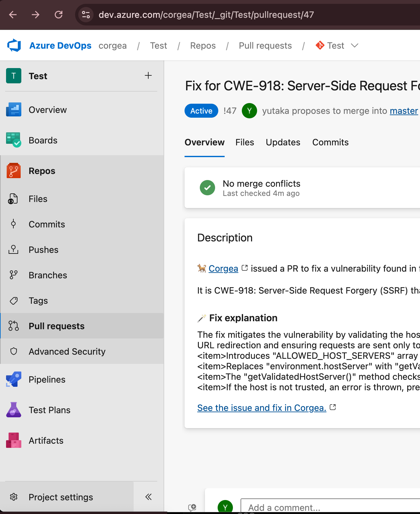Click the red git repository icon beside Test

320,45
